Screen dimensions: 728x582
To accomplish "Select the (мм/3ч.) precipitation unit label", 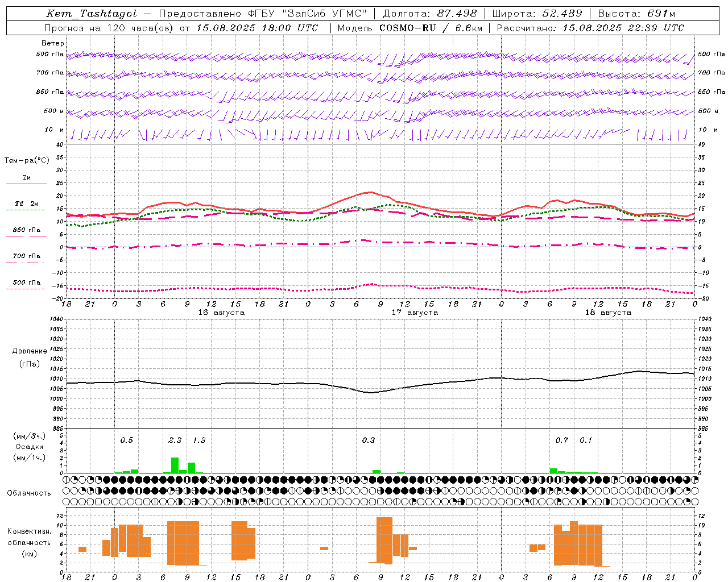I will pyautogui.click(x=30, y=436).
